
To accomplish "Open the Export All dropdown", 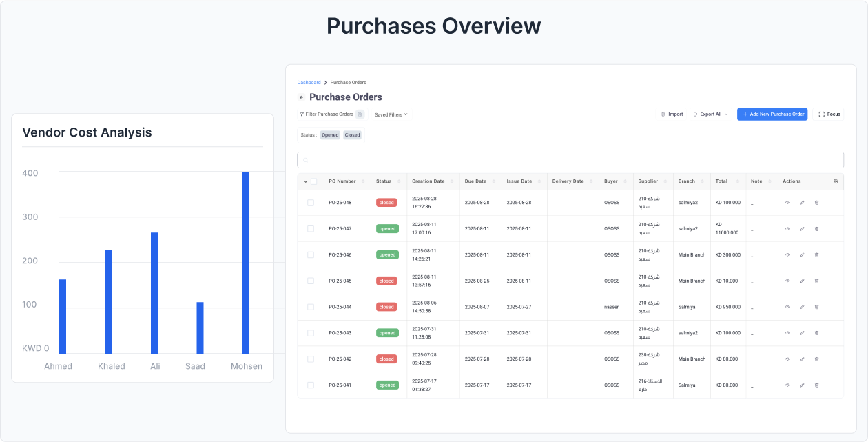I will click(710, 114).
